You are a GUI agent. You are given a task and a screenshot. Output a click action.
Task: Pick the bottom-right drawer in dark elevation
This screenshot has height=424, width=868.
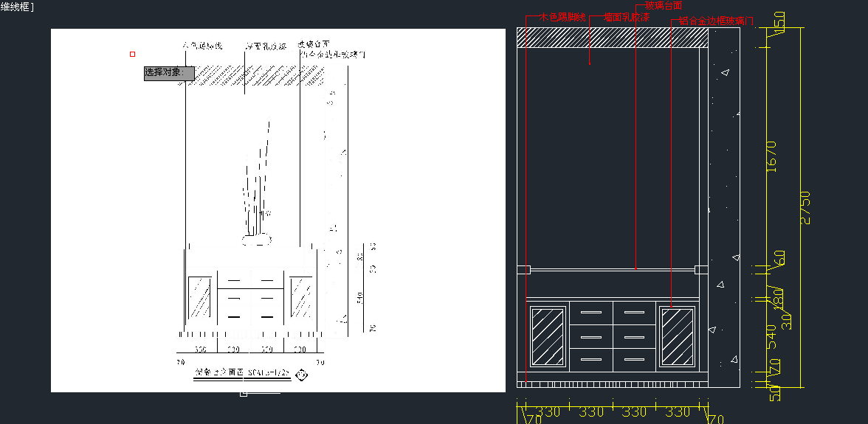634,360
